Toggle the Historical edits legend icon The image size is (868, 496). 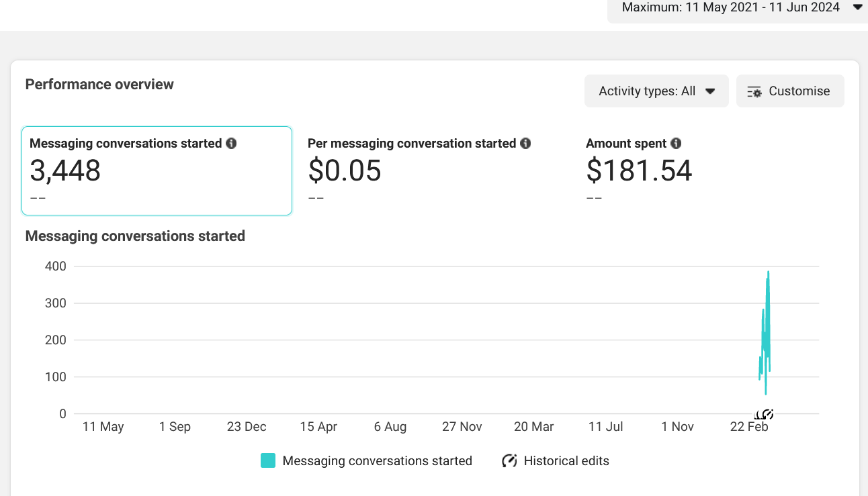[x=509, y=461]
